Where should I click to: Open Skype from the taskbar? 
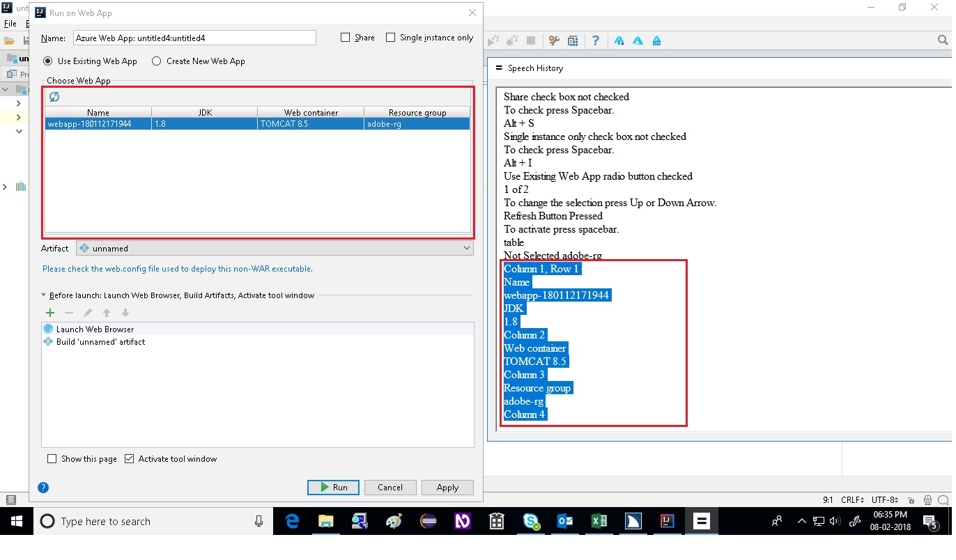(x=531, y=521)
